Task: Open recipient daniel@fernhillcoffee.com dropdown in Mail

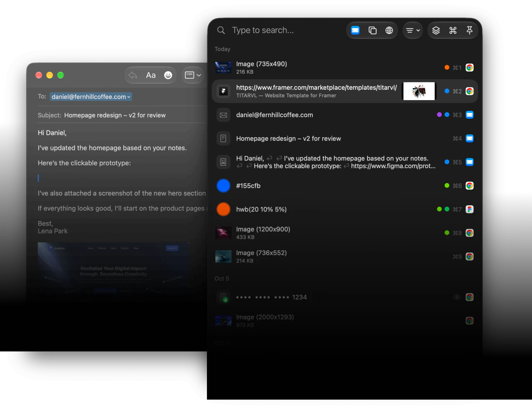Action: point(91,97)
